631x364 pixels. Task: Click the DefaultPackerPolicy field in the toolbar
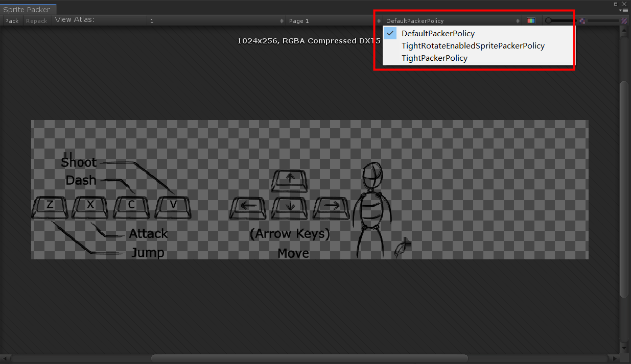tap(450, 20)
